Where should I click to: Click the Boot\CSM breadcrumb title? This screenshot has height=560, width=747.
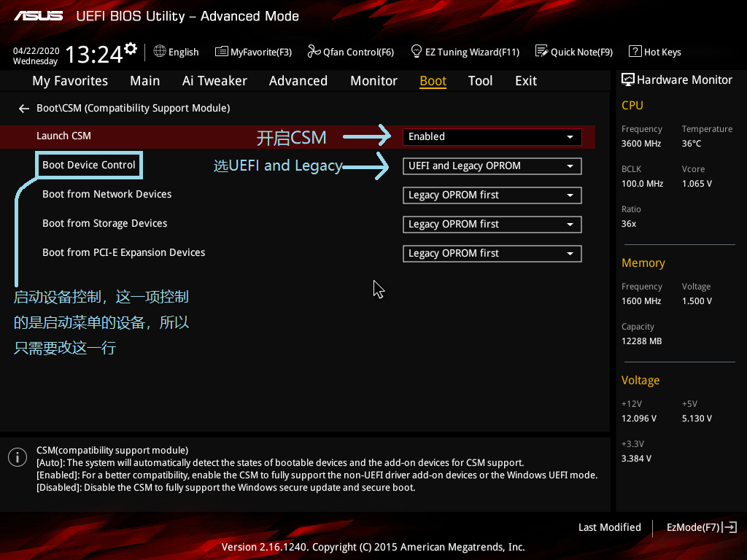(x=133, y=108)
